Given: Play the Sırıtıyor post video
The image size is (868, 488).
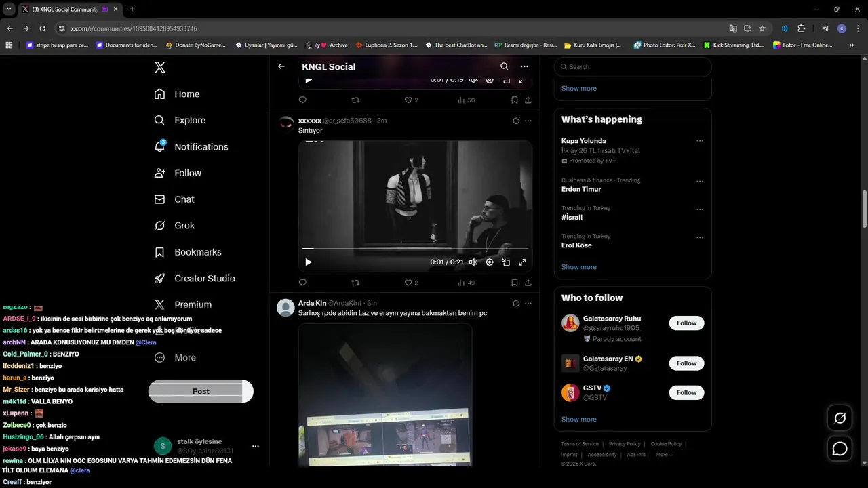Looking at the screenshot, I should coord(309,262).
